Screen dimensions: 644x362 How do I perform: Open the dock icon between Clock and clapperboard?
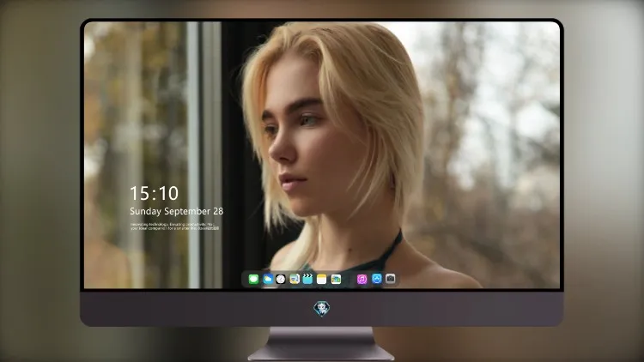(x=294, y=279)
